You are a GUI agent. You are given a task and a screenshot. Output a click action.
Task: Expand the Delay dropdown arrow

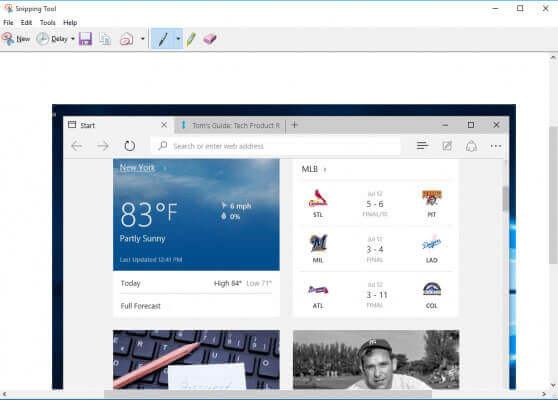(x=73, y=38)
